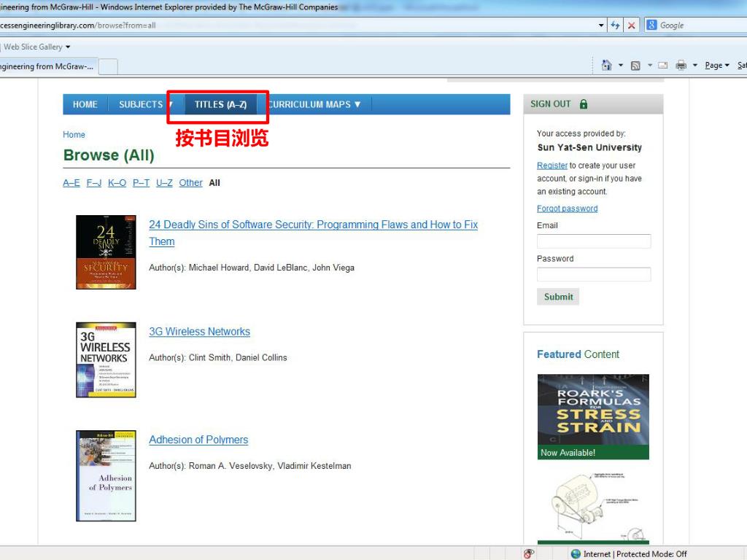Click the Submit button
This screenshot has height=560, width=747.
[x=558, y=297]
